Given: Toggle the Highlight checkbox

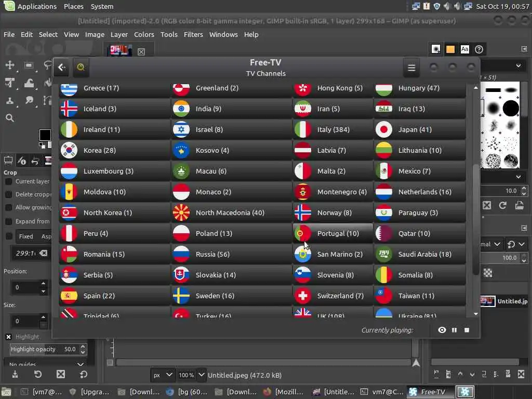Looking at the screenshot, I should coord(9,337).
